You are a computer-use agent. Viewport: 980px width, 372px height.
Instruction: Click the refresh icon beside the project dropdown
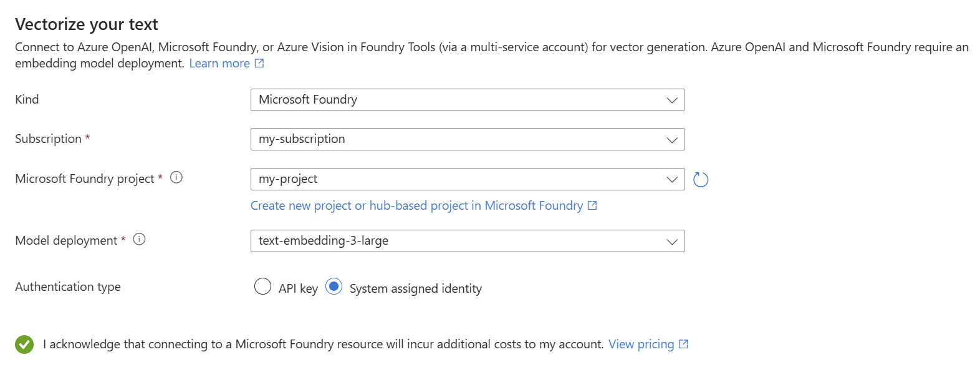coord(701,180)
